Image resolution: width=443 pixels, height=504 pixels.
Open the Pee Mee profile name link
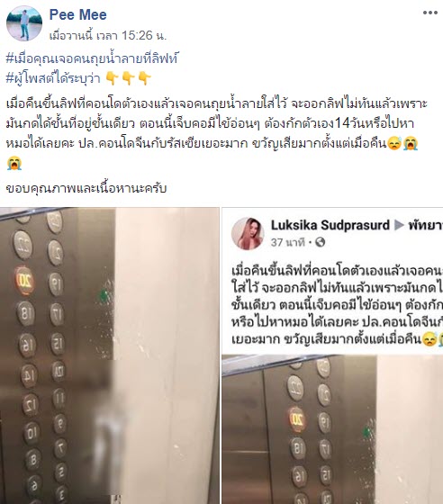(x=77, y=14)
